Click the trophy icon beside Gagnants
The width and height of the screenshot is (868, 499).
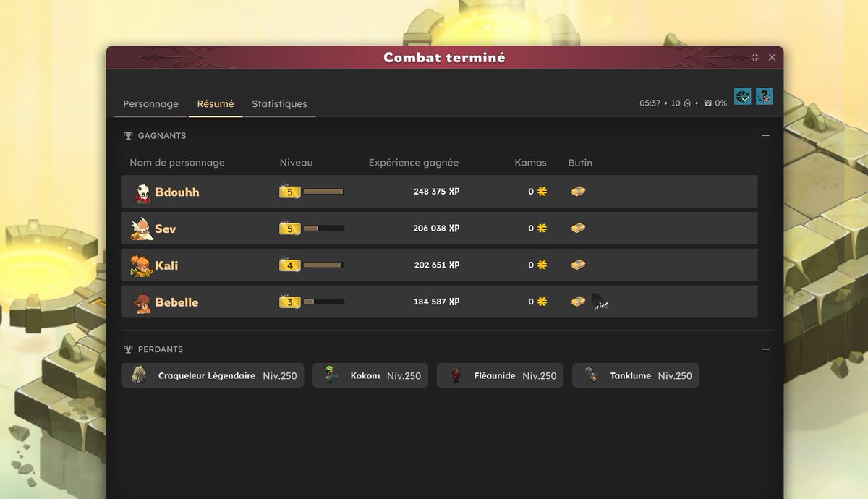coord(128,135)
